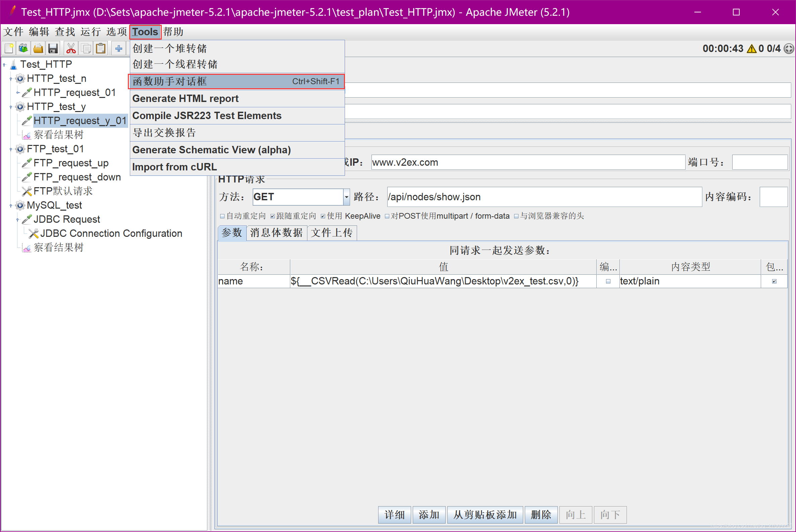Click the Copy toolbar icon
The width and height of the screenshot is (796, 532).
(x=86, y=49)
